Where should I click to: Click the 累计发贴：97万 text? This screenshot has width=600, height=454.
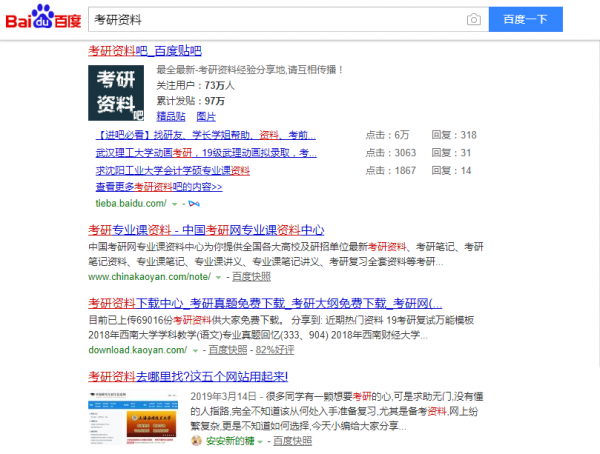(x=190, y=101)
